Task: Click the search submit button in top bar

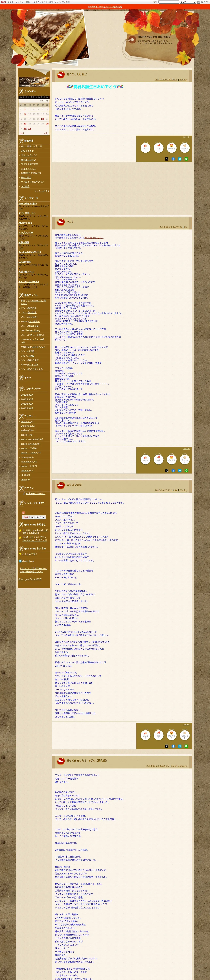Action: click(199, 2)
